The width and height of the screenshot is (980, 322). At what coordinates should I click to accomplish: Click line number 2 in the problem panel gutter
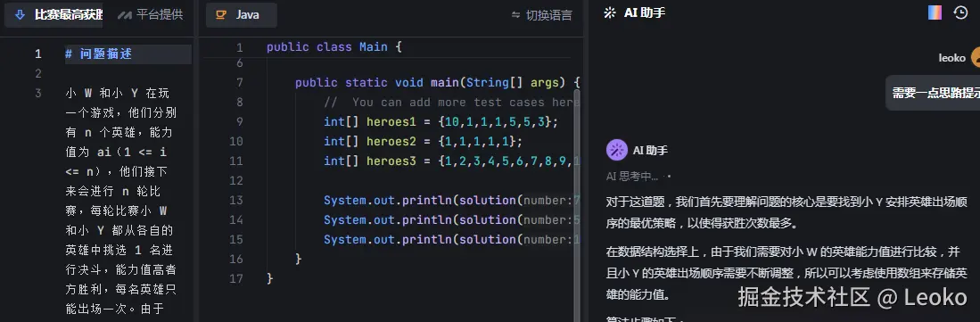[x=38, y=74]
